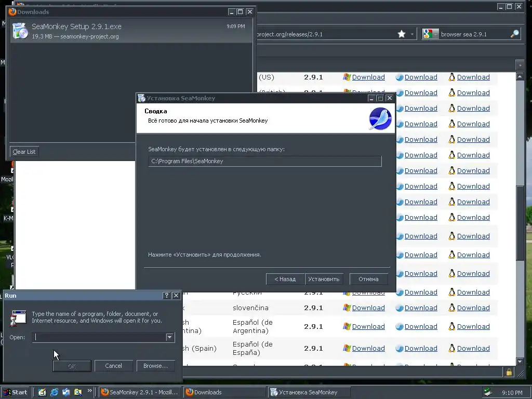Viewport: 532px width, 399px height.
Task: Open the Linux Download link in the (US) row
Action: tap(473, 77)
